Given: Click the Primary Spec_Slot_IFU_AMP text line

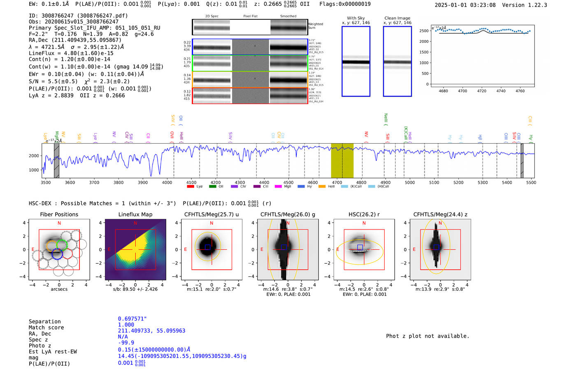Looking at the screenshot, I should point(95,28).
